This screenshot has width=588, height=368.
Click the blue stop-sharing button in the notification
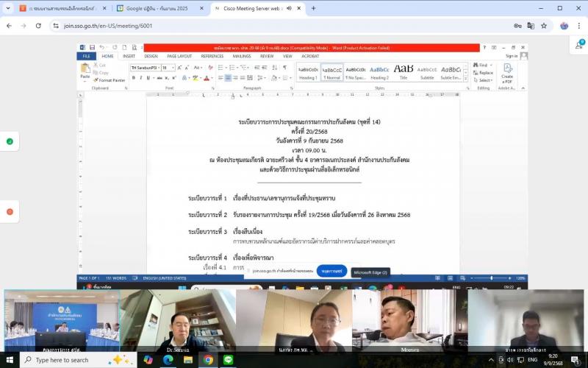click(x=332, y=271)
